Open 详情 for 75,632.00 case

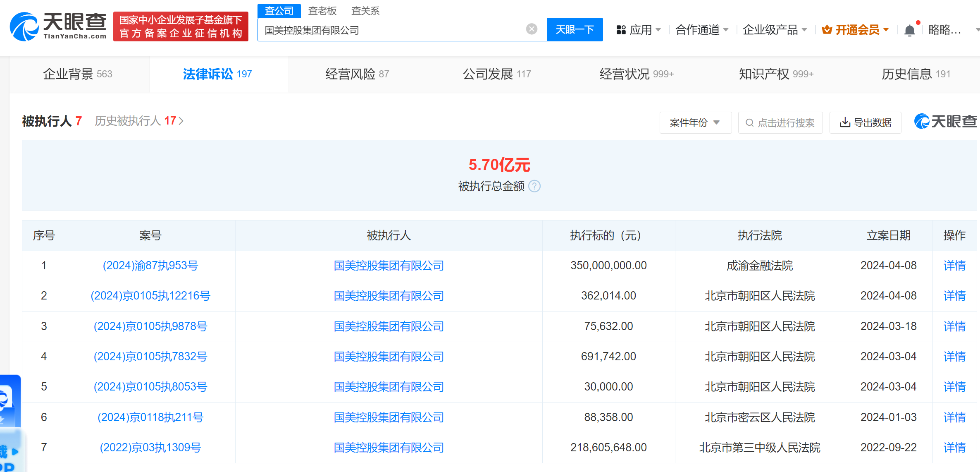pyautogui.click(x=954, y=326)
